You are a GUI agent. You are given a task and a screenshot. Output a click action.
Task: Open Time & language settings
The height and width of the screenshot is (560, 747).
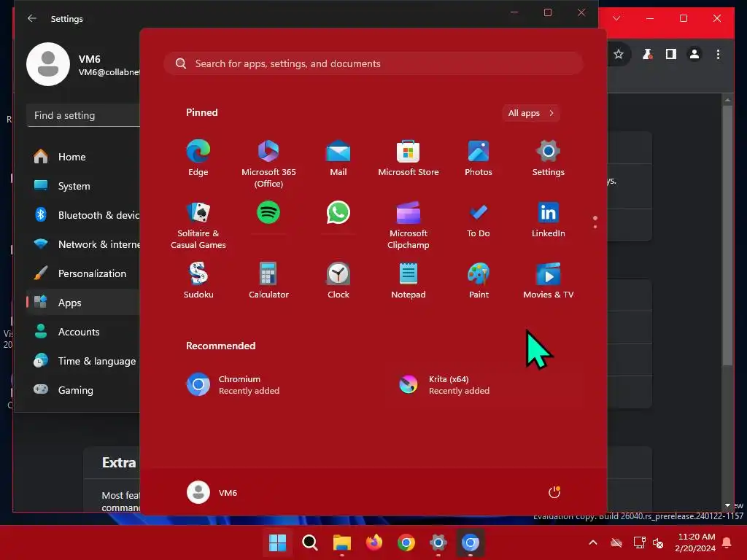point(83,361)
